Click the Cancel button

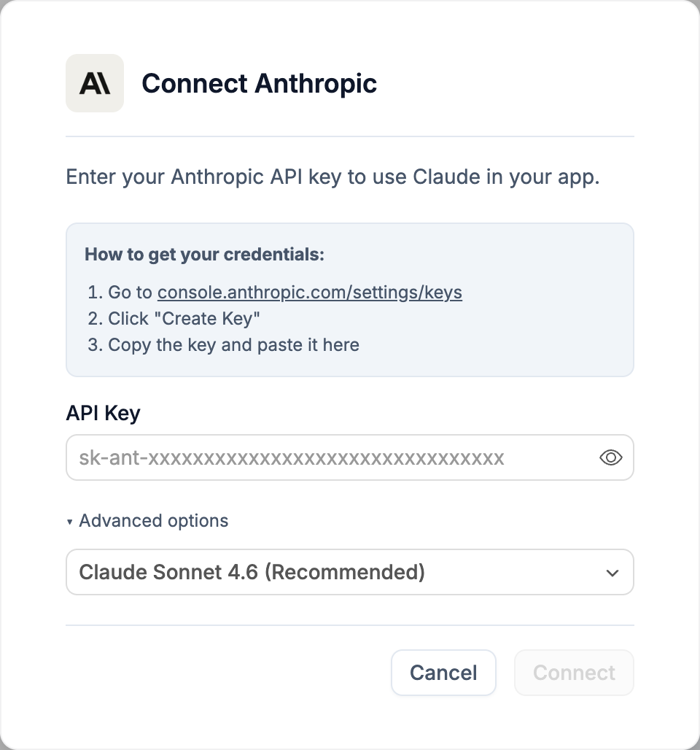[x=443, y=673]
